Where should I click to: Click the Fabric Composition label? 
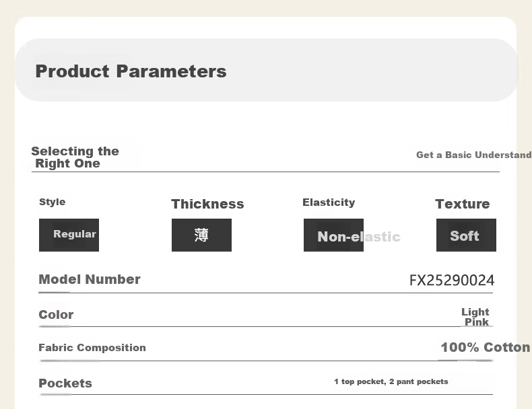pos(92,347)
